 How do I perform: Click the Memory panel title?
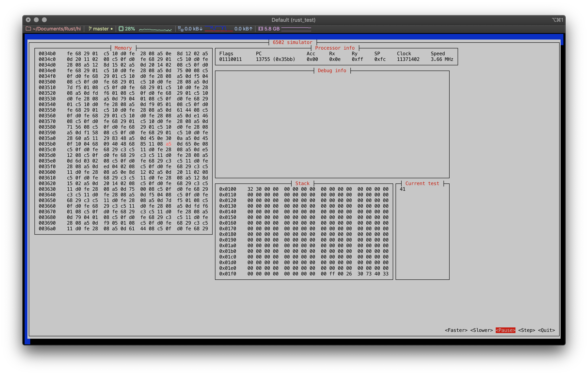click(123, 48)
